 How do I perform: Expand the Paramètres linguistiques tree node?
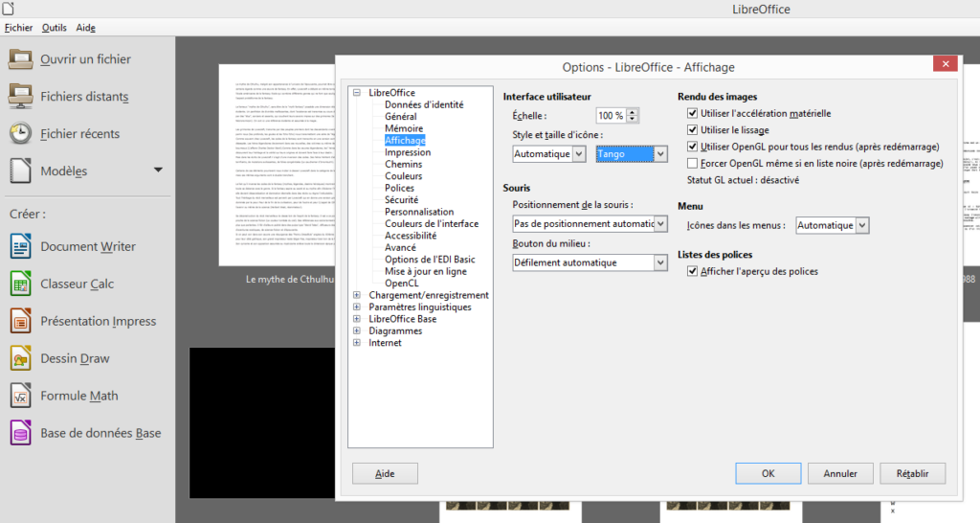(357, 307)
